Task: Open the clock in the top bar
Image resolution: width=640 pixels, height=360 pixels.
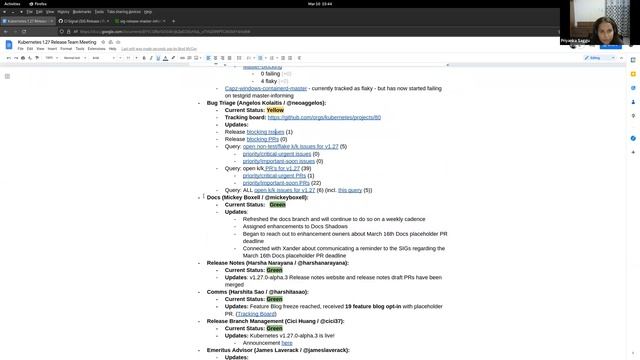Action: coord(320,4)
